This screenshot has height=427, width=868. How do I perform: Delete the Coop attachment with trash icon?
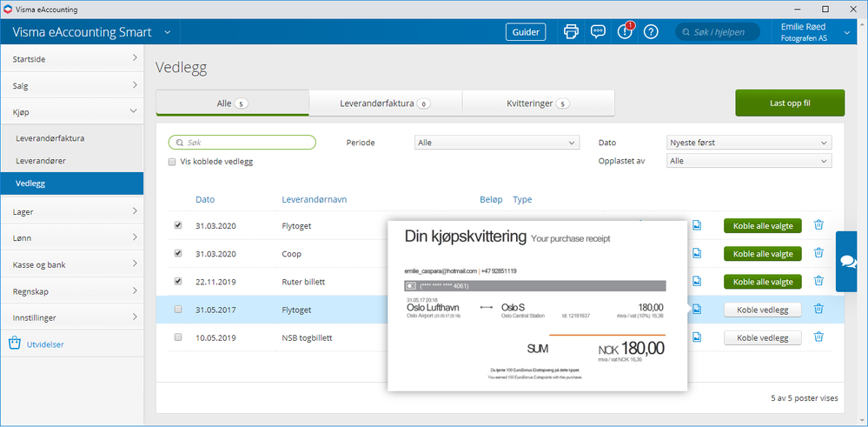pos(818,253)
